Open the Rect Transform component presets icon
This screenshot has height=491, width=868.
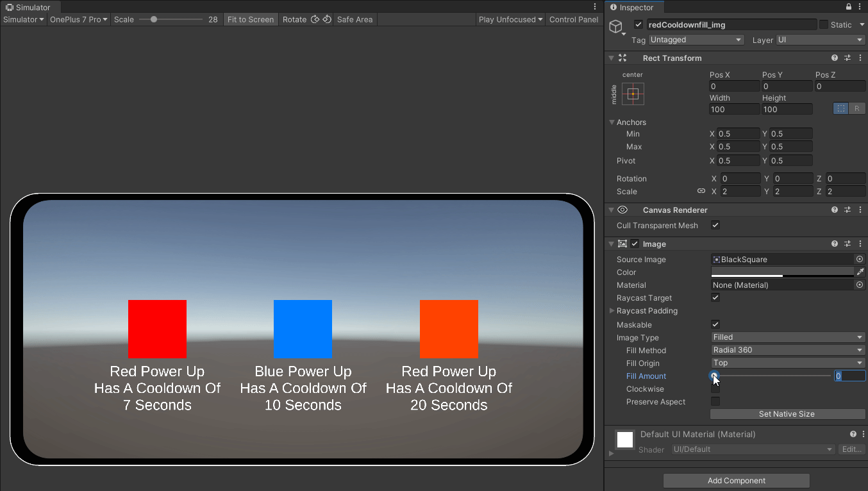pyautogui.click(x=847, y=58)
